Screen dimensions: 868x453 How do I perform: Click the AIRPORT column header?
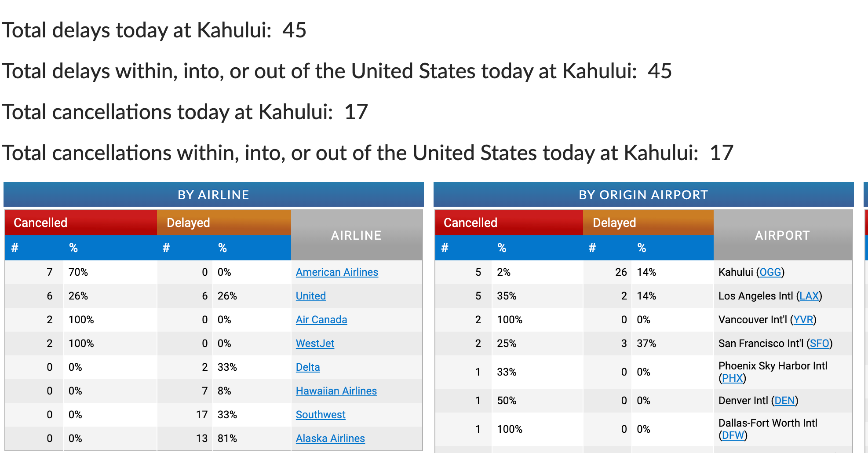click(782, 235)
